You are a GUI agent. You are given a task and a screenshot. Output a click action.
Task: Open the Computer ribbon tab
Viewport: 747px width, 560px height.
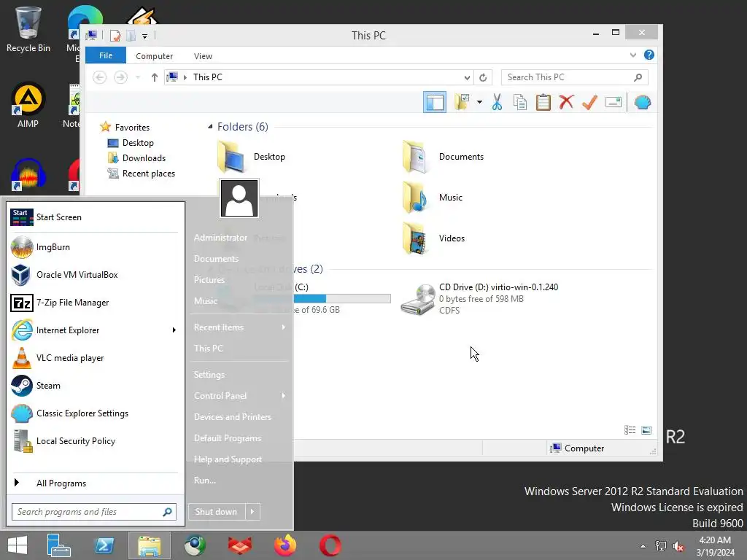154,55
